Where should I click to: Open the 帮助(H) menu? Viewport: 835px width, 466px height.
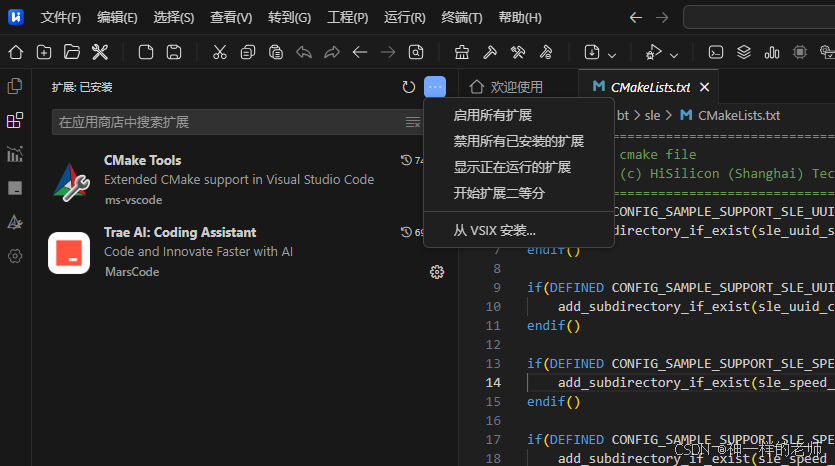520,18
